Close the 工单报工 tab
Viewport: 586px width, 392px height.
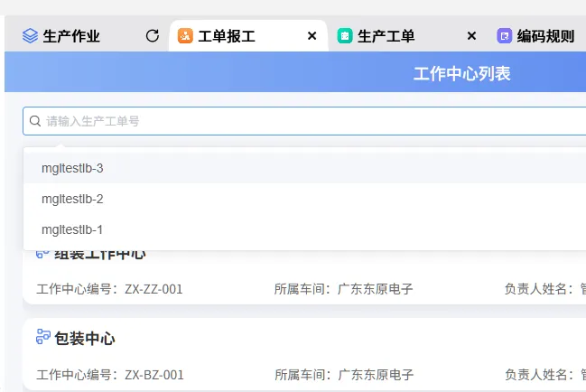pyautogui.click(x=312, y=36)
